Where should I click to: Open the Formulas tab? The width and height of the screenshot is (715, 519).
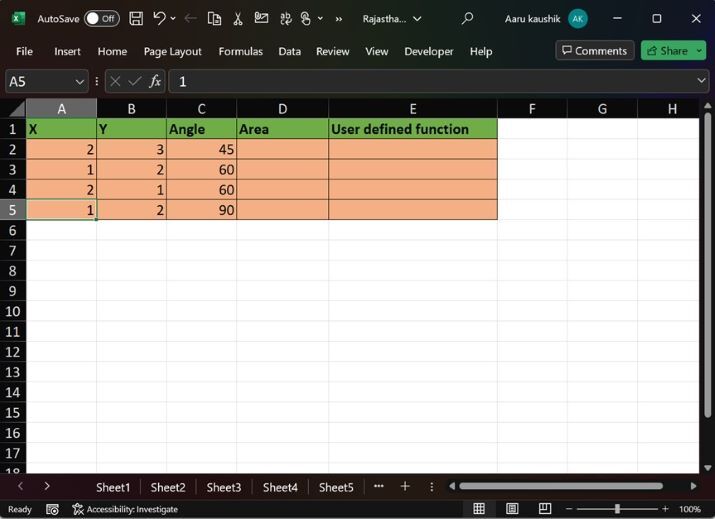[240, 52]
